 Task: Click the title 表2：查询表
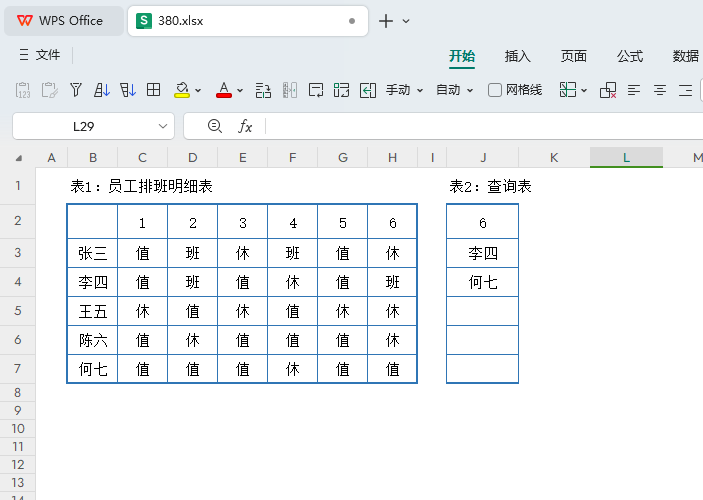(x=490, y=186)
